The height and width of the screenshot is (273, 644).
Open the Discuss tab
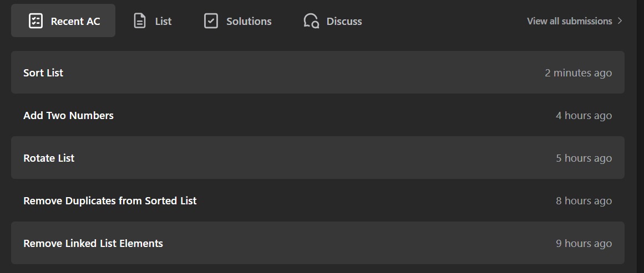(333, 21)
